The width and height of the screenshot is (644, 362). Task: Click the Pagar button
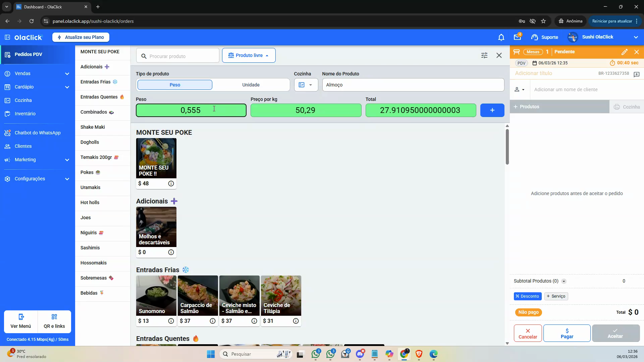pos(567,333)
